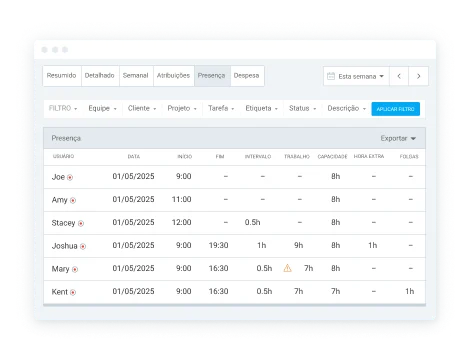Expand the Tarefa filter

221,108
